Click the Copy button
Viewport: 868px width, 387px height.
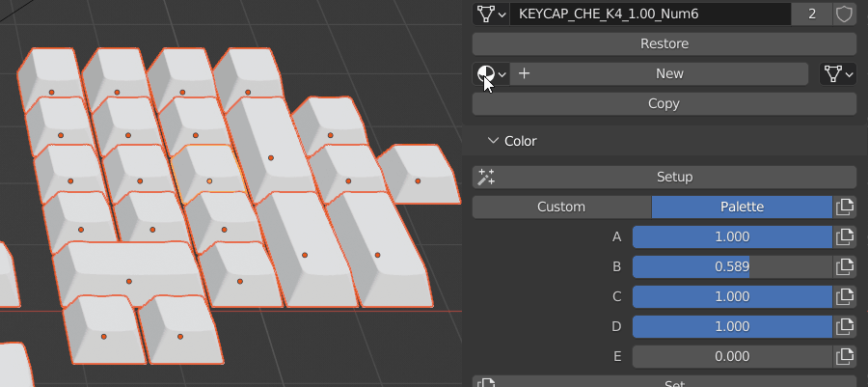tap(665, 103)
